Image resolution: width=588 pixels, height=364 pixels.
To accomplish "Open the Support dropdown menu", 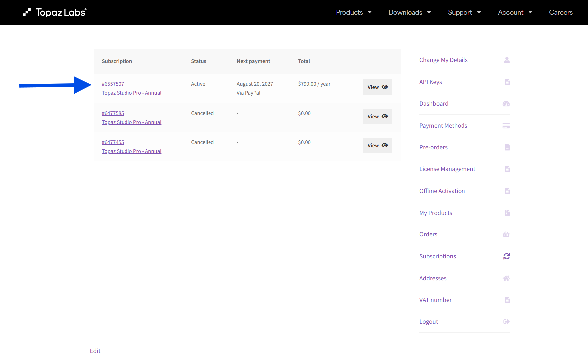I will [x=464, y=12].
